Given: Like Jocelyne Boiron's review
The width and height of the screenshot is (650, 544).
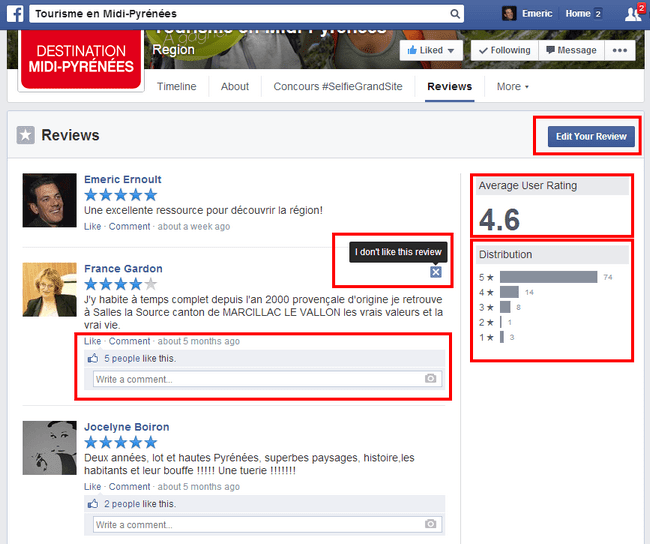Looking at the screenshot, I should pos(92,487).
